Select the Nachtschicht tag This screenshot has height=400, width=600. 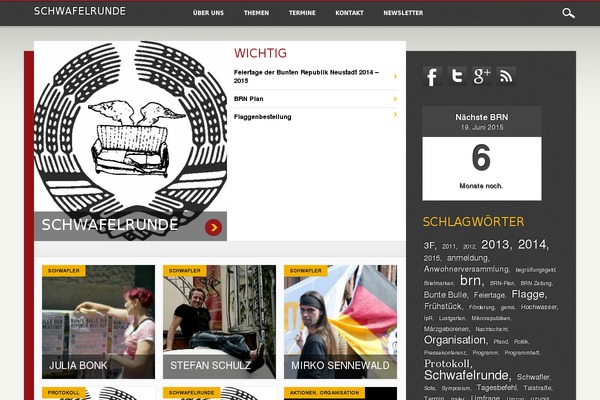point(492,329)
